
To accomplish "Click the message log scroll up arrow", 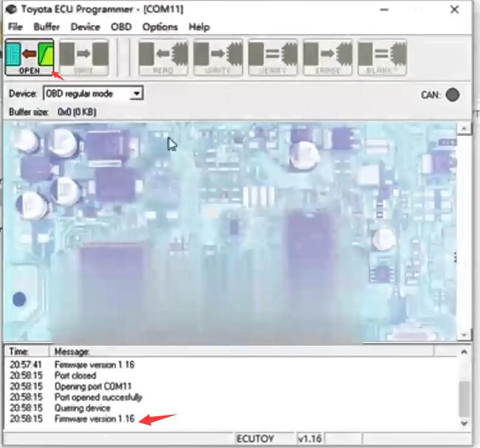I will point(464,352).
